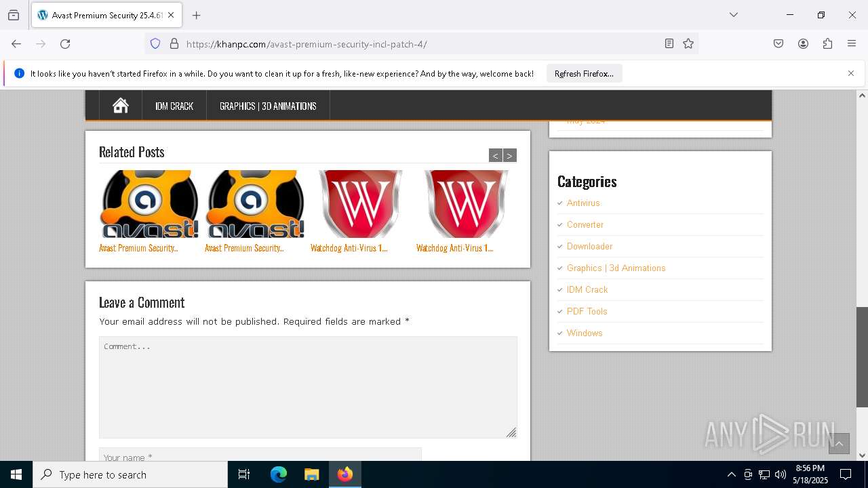This screenshot has height=488, width=868.
Task: Click Refresh Firefox button
Action: click(584, 74)
